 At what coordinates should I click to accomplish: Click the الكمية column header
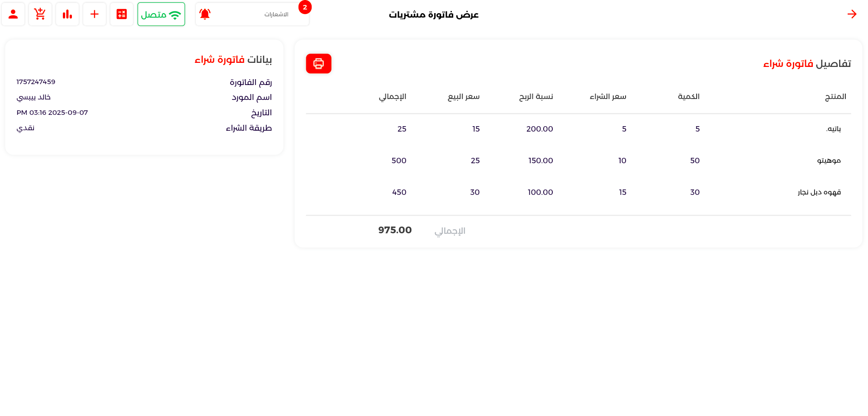pos(688,96)
